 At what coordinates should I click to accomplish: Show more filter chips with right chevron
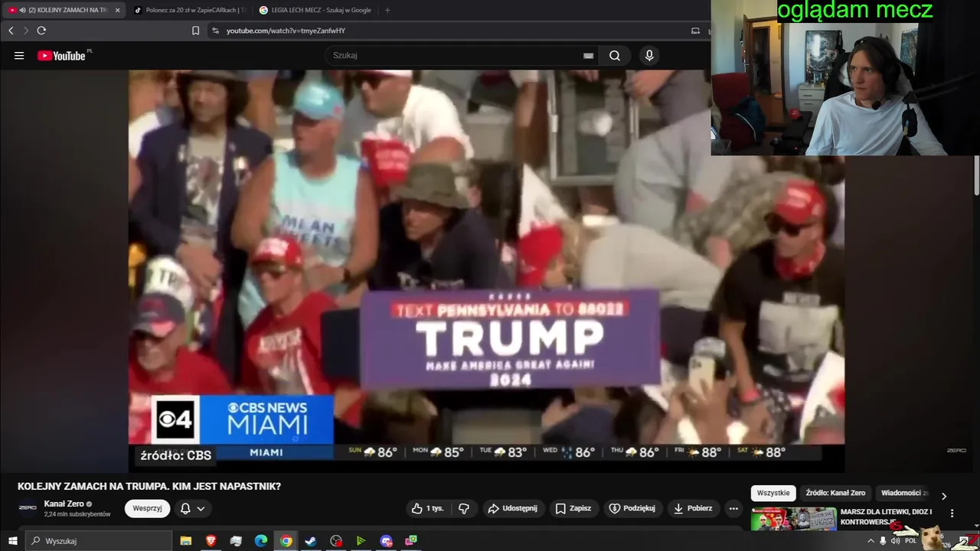click(x=944, y=496)
